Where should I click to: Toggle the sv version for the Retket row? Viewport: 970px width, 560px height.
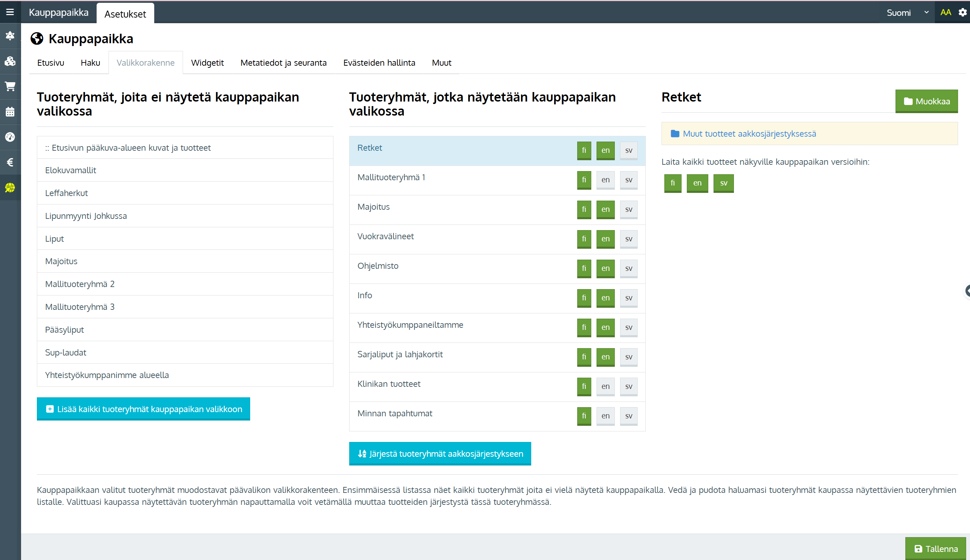(629, 150)
